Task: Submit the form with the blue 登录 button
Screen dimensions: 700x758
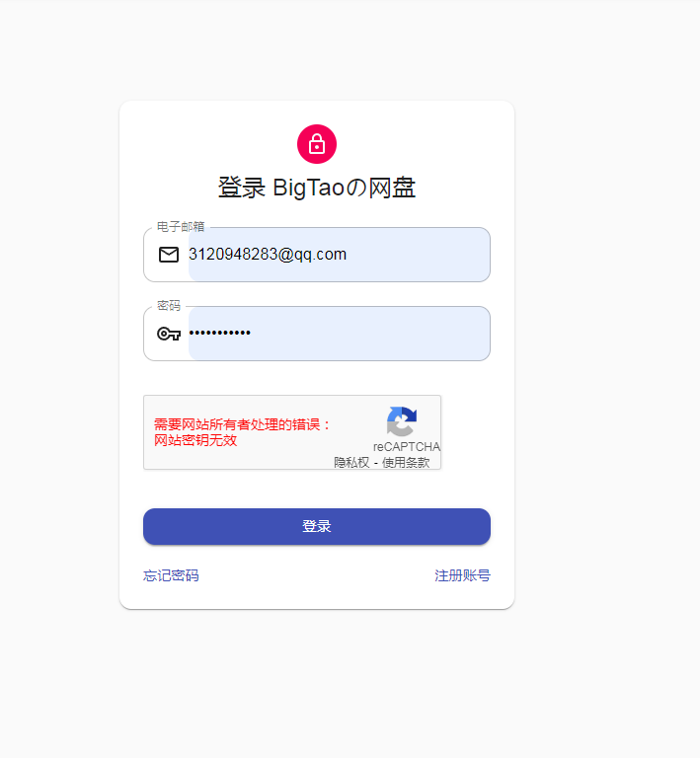Action: click(317, 526)
